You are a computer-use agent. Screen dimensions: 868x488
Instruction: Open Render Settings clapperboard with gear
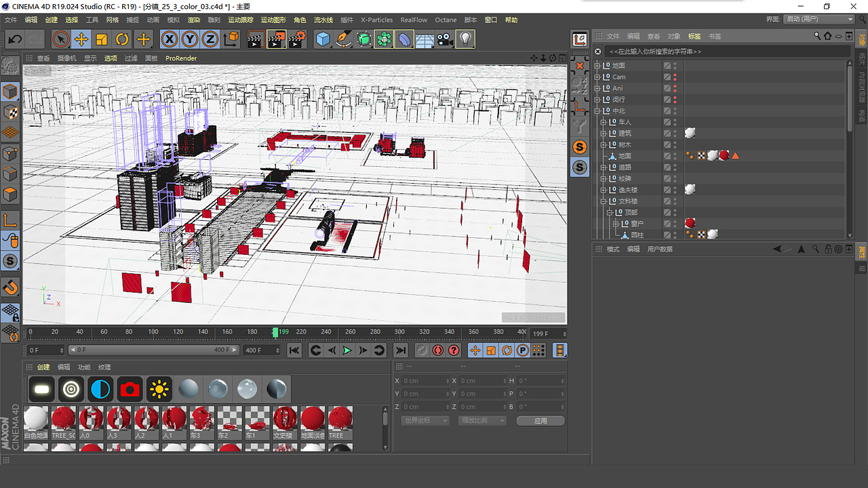coord(297,39)
